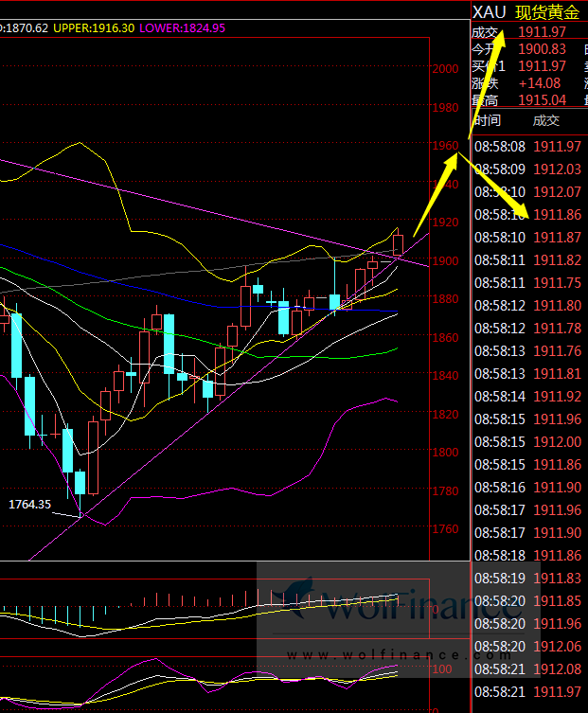The width and height of the screenshot is (588, 713).
Task: Click the 1764.35 low price marker
Action: point(29,505)
